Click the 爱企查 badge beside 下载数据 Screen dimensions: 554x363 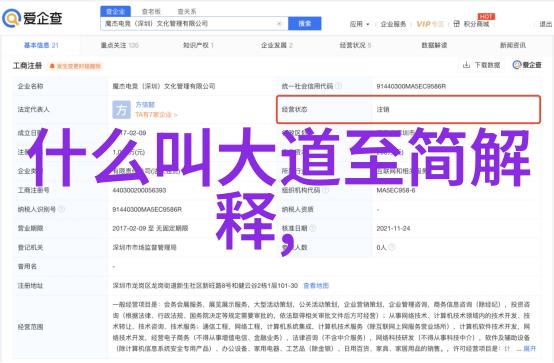click(527, 65)
